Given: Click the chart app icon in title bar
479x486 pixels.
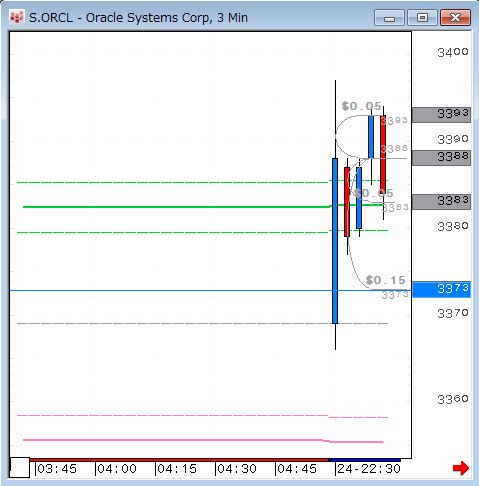Looking at the screenshot, I should [x=17, y=17].
